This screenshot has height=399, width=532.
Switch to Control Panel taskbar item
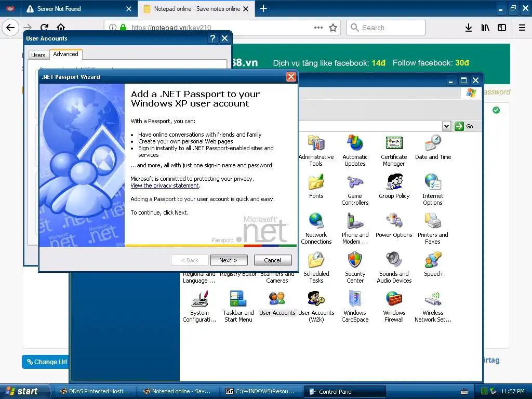(344, 392)
